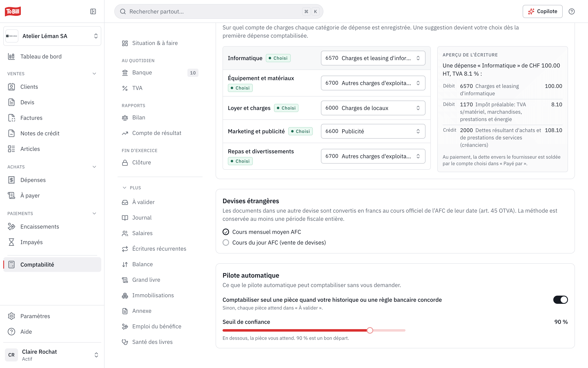588x368 pixels.
Task: Toggle automatic posting switch in Pilote automatique
Action: [560, 300]
